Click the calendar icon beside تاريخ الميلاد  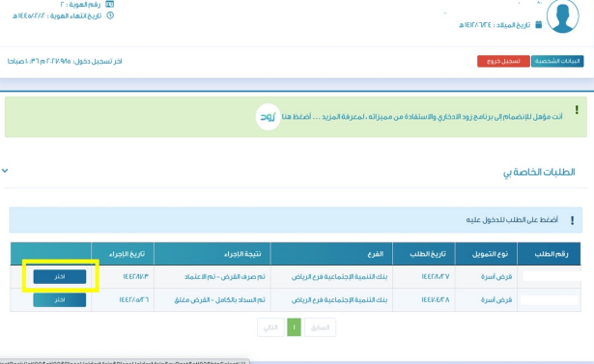(x=538, y=24)
